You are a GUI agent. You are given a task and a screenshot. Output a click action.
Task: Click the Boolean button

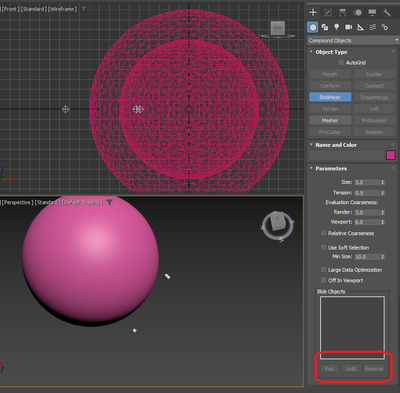pyautogui.click(x=374, y=132)
